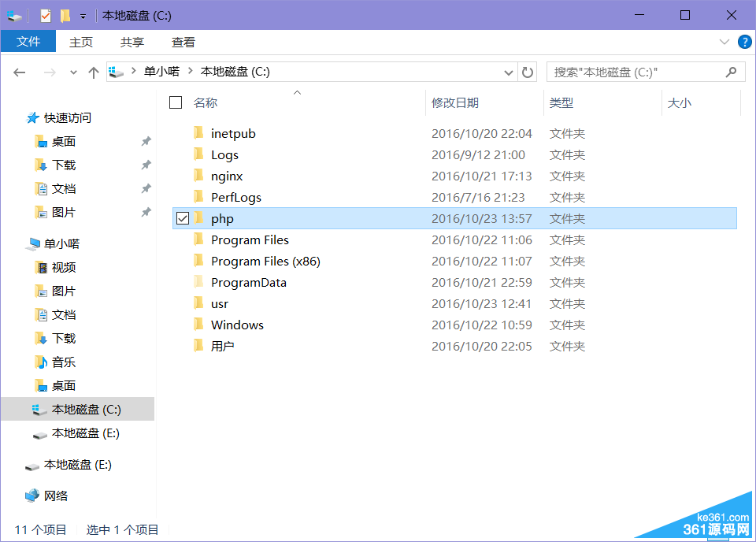Image resolution: width=756 pixels, height=542 pixels.
Task: Toggle the select-all checkbox in header
Action: coord(176,102)
